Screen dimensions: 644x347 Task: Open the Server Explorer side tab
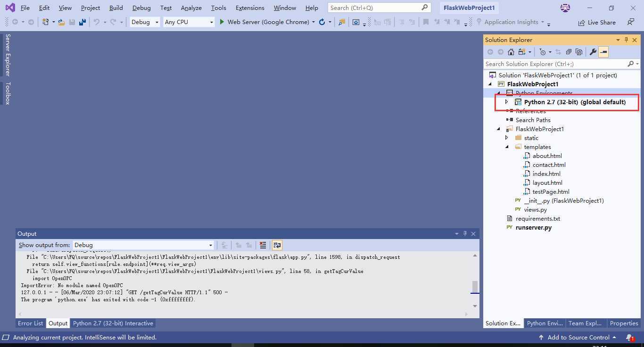(8, 55)
